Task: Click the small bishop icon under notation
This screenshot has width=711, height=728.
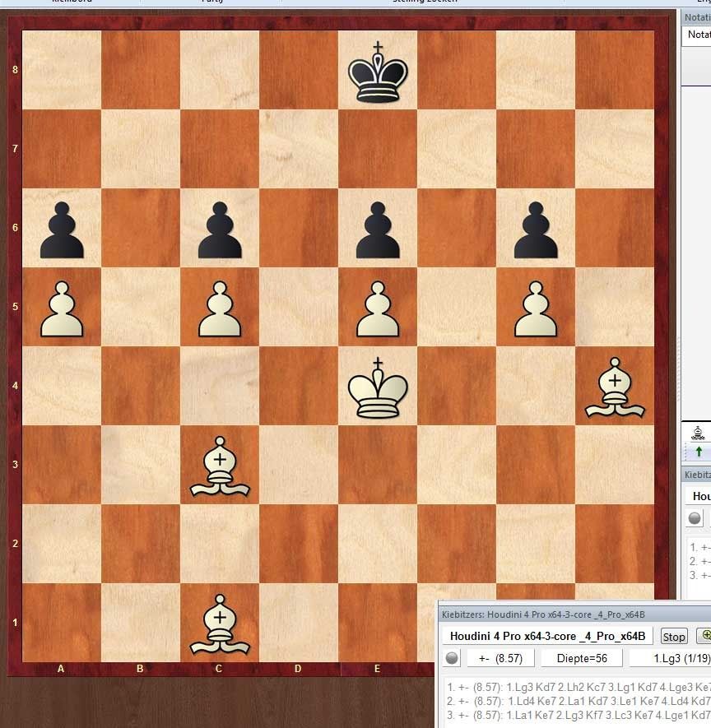Action: (x=699, y=433)
